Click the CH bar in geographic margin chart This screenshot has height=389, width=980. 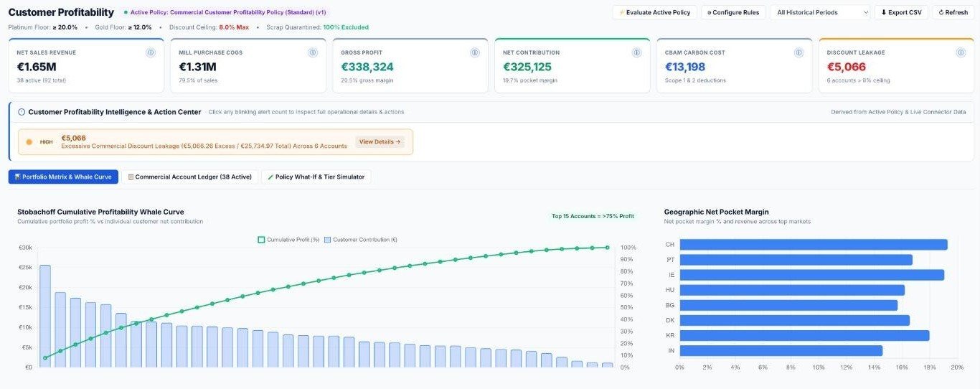click(x=814, y=245)
